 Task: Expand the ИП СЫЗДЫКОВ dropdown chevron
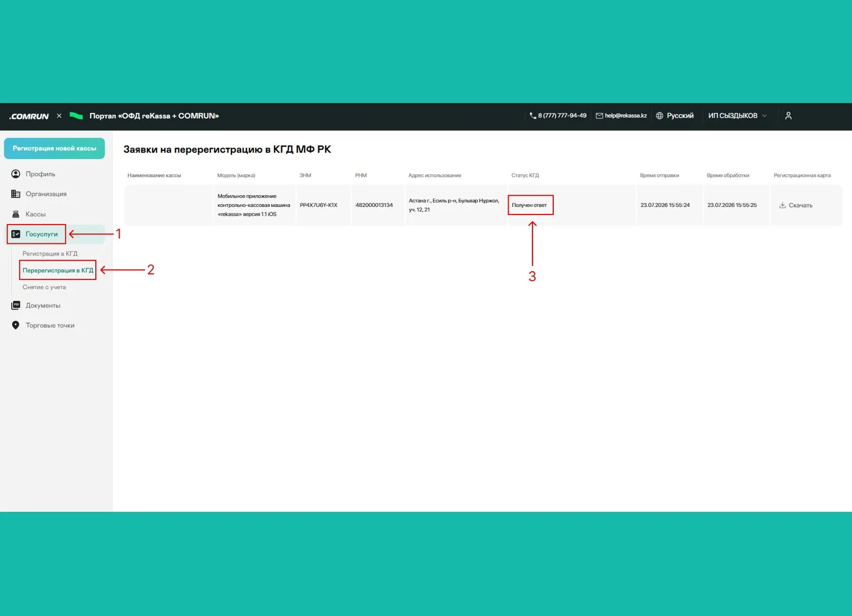(x=764, y=116)
